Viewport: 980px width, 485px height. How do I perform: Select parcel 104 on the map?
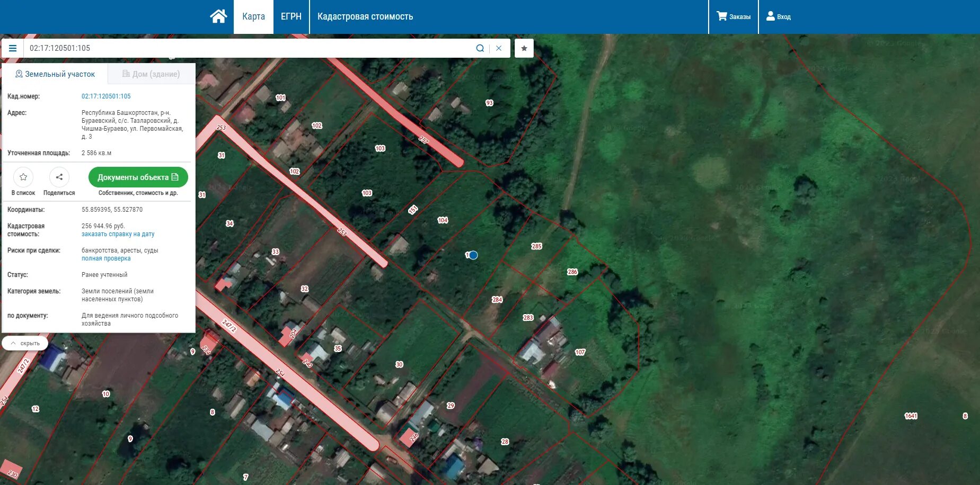coord(443,220)
